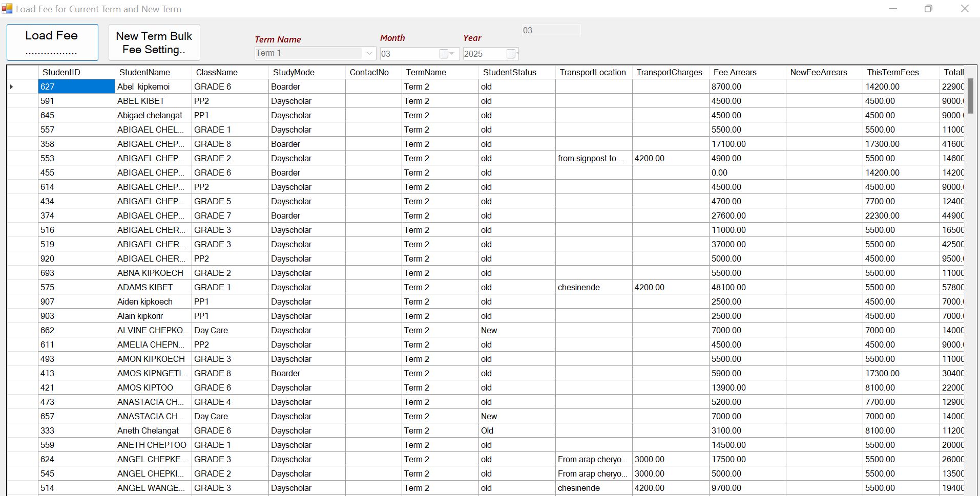
Task: Select row header for student 591
Action: [x=22, y=101]
